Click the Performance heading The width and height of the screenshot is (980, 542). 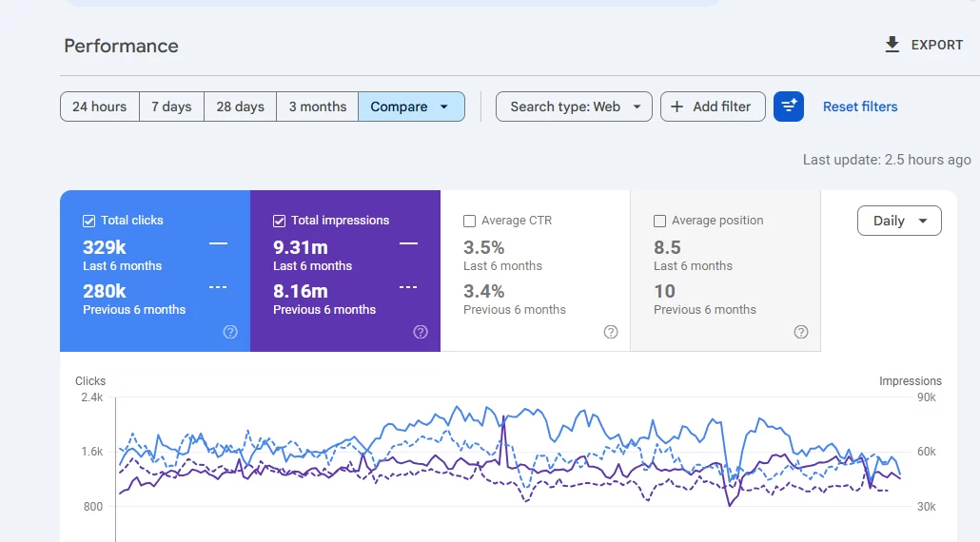click(x=121, y=46)
